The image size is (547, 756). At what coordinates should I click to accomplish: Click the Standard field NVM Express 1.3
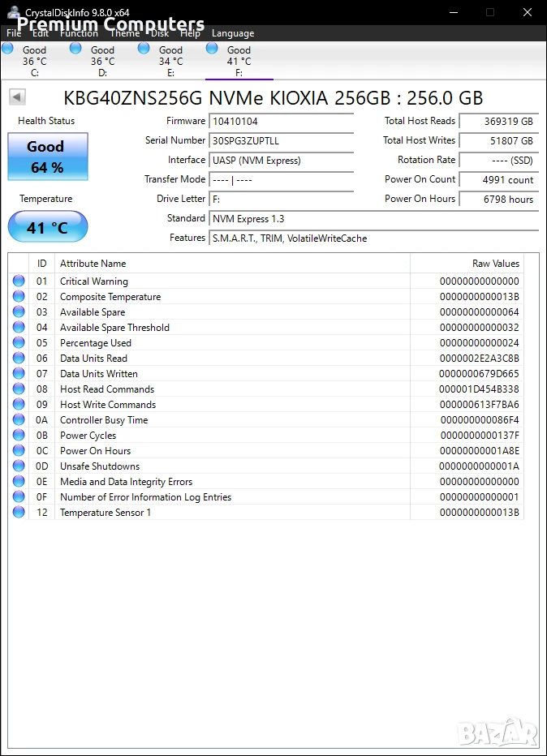[374, 219]
